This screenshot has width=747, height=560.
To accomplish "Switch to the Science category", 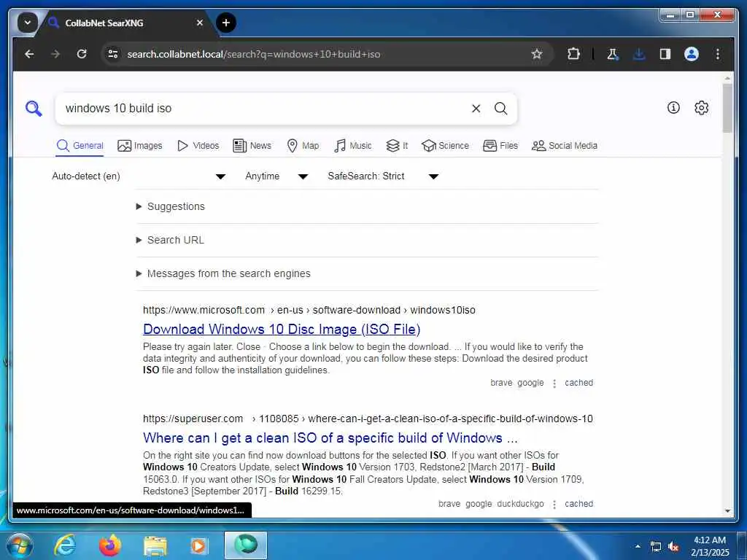I will [x=446, y=146].
